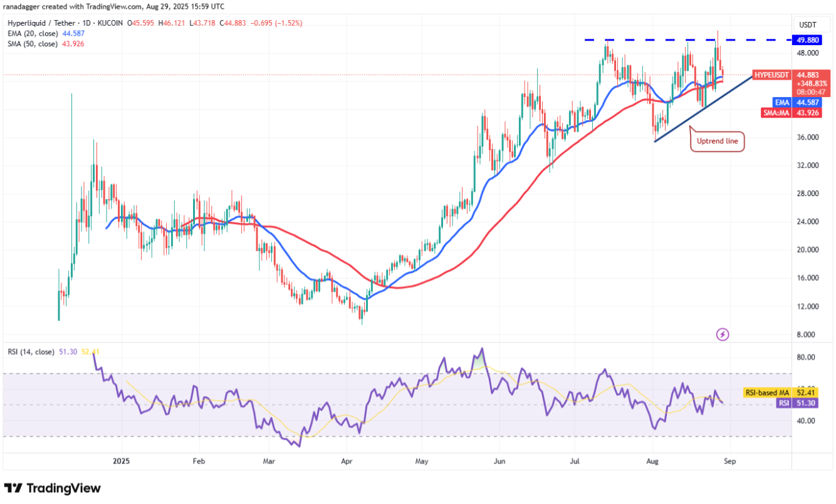836x504 pixels.
Task: Click the ranadagger created with TradingView.com header text
Action: [113, 8]
